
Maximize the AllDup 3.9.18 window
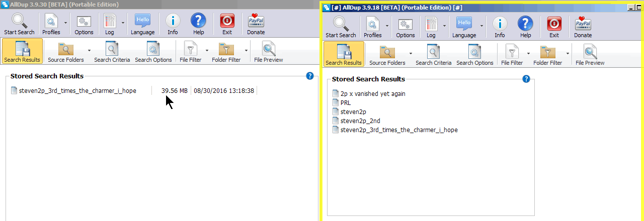point(638,8)
